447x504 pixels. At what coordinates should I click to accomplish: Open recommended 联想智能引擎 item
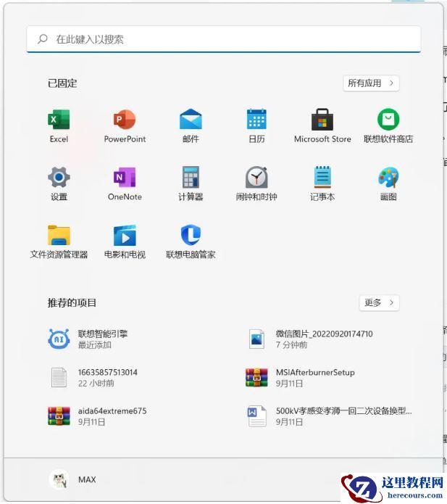pos(88,339)
